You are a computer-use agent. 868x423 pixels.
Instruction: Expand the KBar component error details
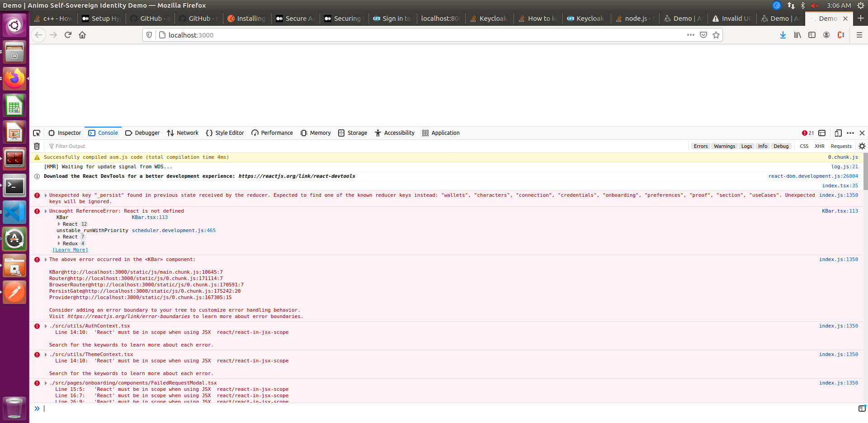point(45,259)
